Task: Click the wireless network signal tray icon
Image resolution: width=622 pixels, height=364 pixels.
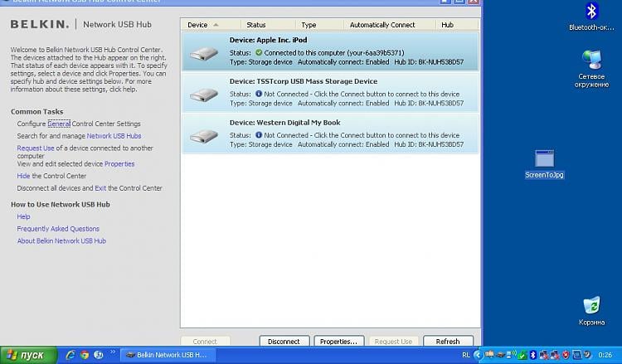Action: tap(512, 355)
